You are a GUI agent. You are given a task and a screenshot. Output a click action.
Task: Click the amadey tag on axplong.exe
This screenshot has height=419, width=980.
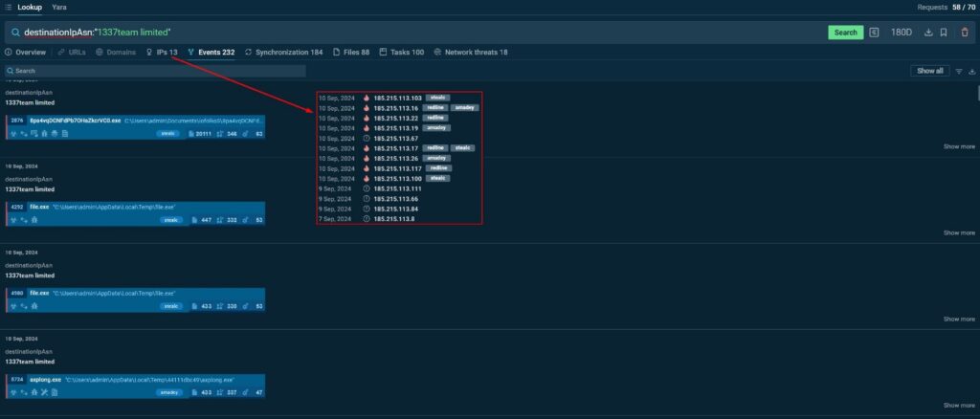[x=170, y=392]
